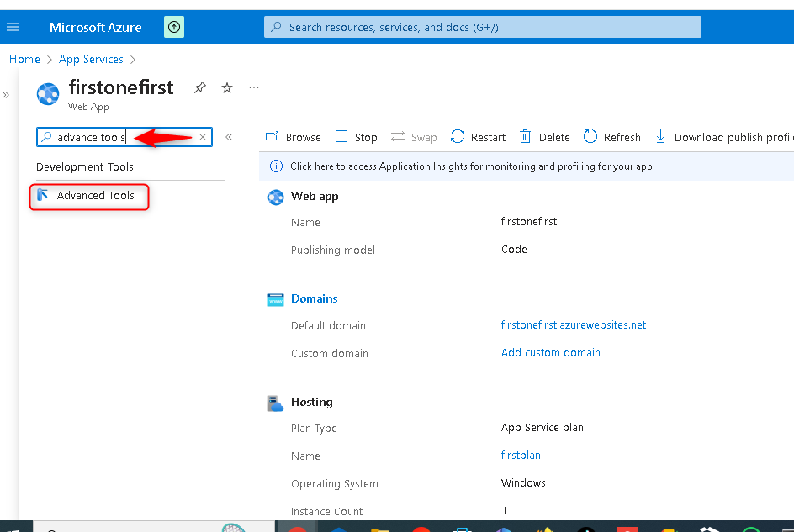The image size is (794, 532).
Task: Click Add custom domain link
Action: [x=551, y=352]
